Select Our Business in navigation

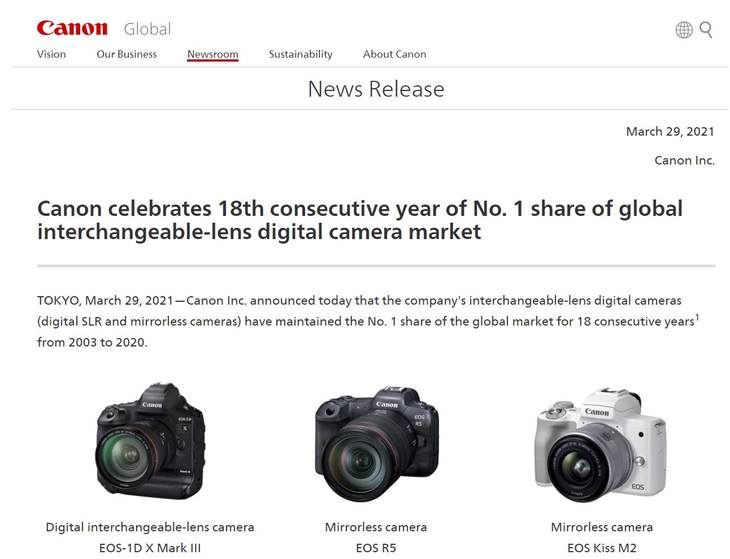(x=127, y=54)
